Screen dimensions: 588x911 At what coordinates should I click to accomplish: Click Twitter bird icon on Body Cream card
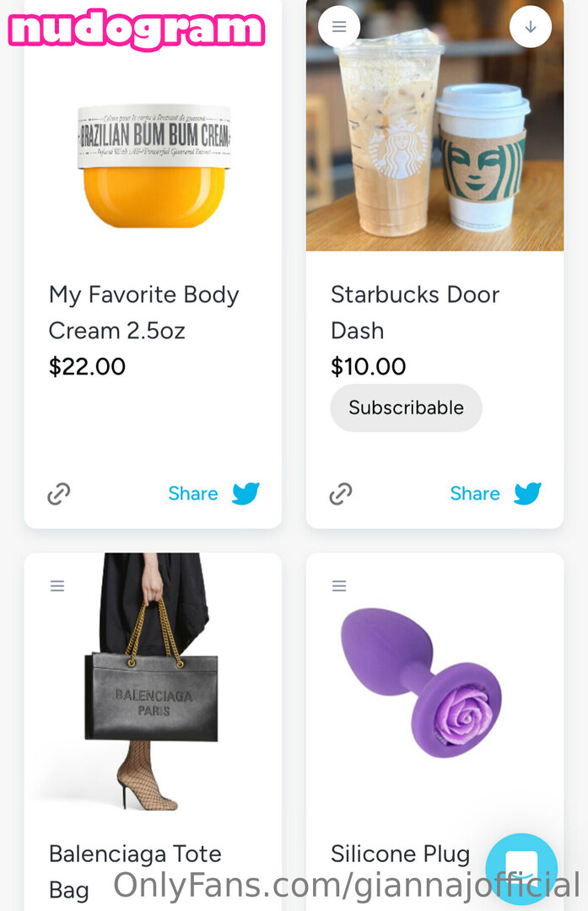coord(245,493)
